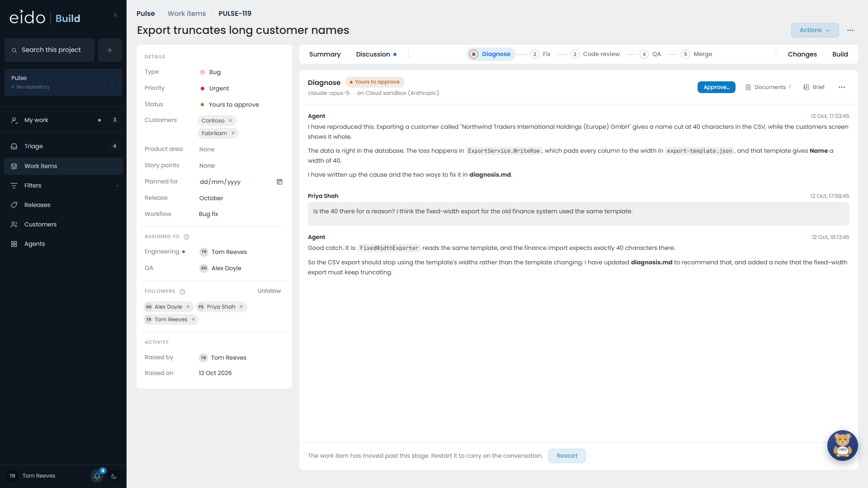Image resolution: width=868 pixels, height=488 pixels.
Task: Open help icon next to Assigned to
Action: (x=186, y=237)
